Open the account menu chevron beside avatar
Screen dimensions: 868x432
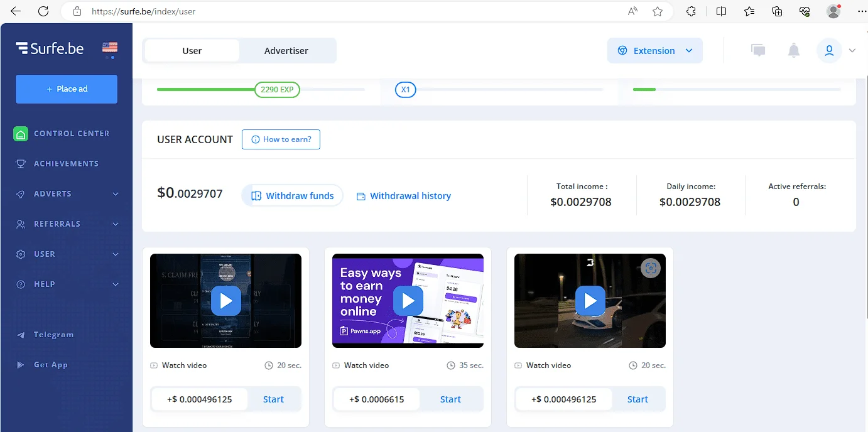852,51
